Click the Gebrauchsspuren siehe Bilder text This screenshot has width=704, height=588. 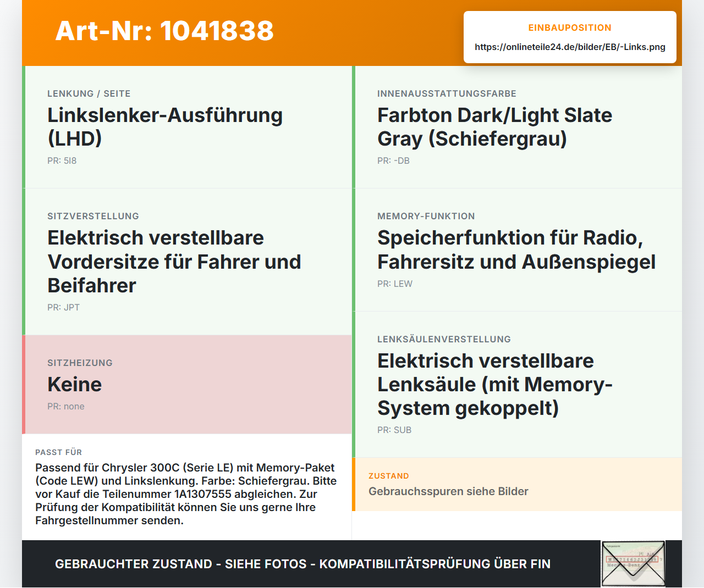448,491
